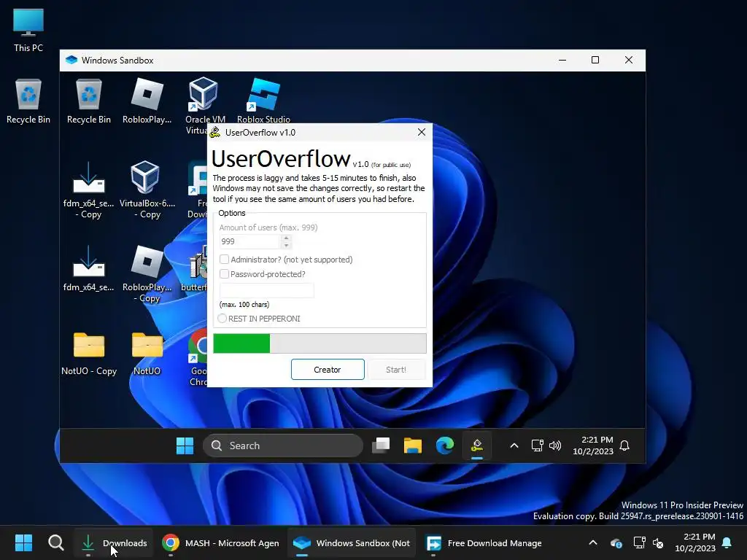Click the sandbox Search box

(x=283, y=446)
